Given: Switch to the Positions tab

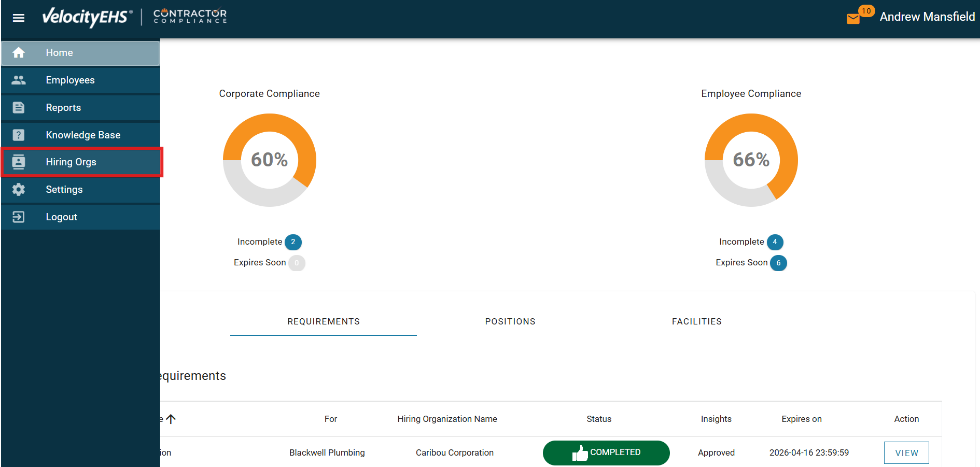Looking at the screenshot, I should 510,321.
